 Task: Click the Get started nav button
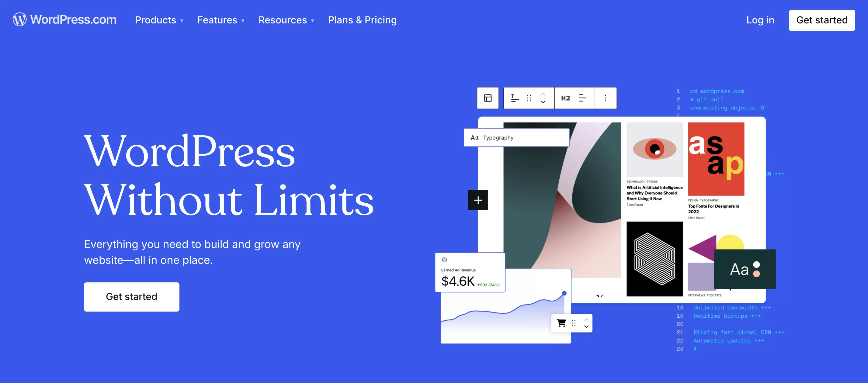tap(822, 20)
